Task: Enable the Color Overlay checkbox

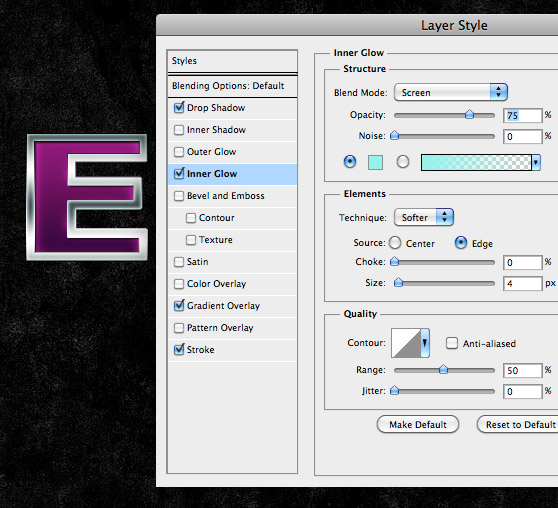Action: click(179, 284)
